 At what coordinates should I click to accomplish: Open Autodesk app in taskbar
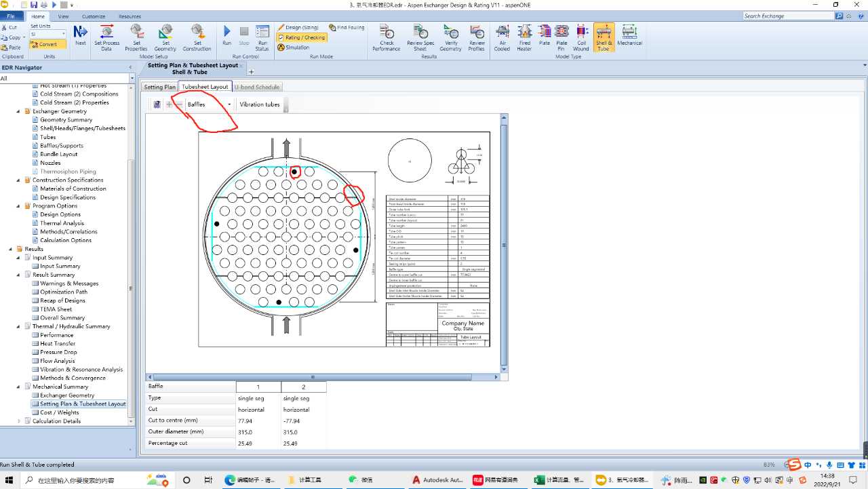(438, 480)
